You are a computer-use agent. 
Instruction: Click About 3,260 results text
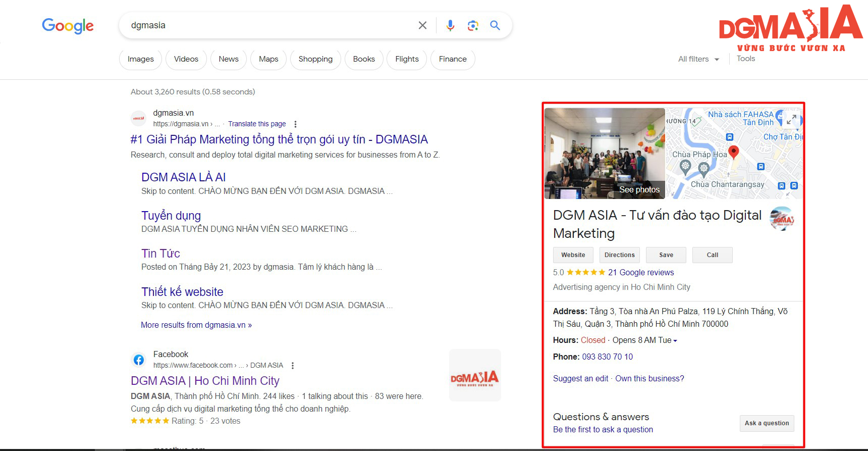pyautogui.click(x=193, y=92)
